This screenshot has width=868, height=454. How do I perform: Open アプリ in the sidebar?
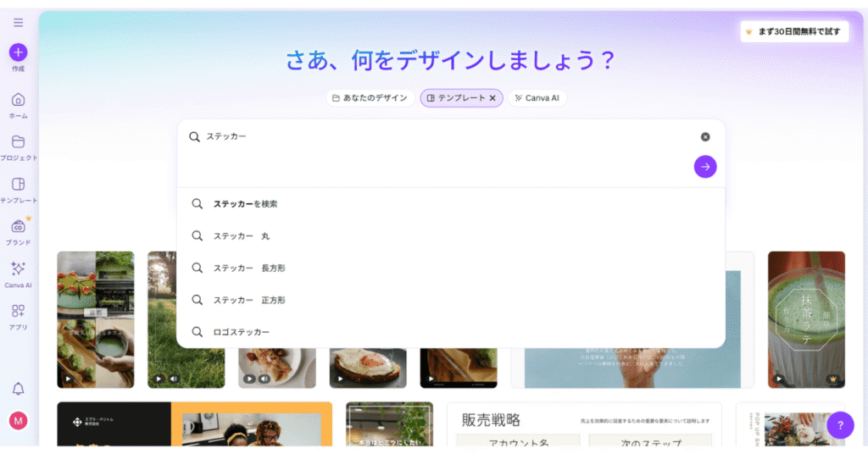tap(19, 317)
